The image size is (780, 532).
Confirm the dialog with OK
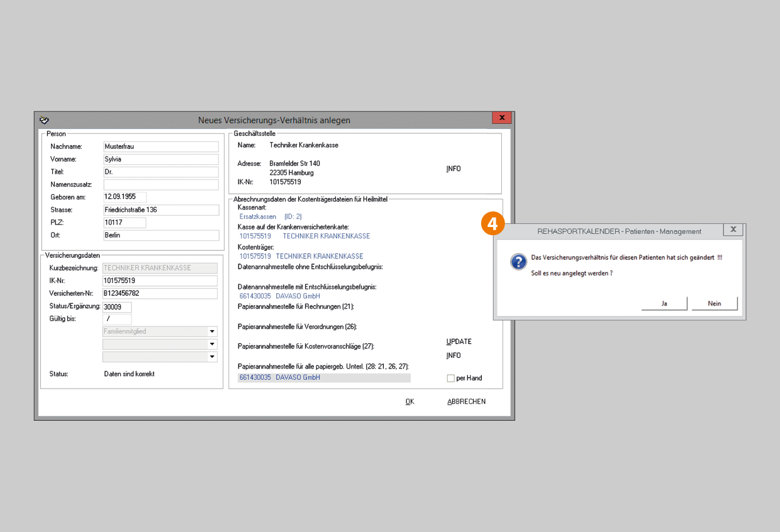pos(409,401)
